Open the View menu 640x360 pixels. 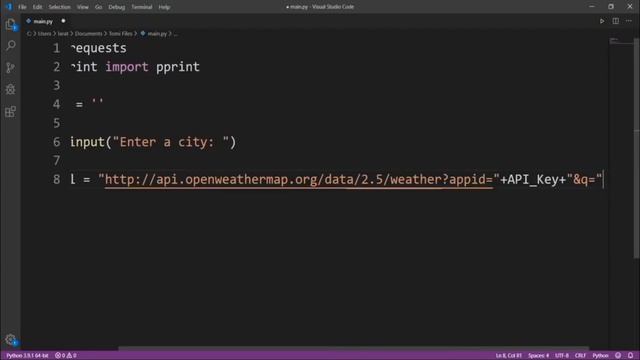click(82, 7)
